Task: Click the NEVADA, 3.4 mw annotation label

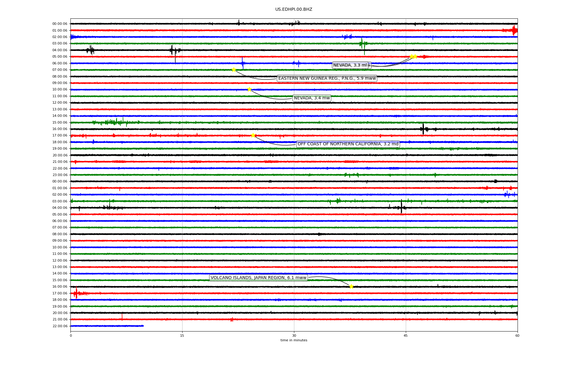Action: [x=312, y=98]
